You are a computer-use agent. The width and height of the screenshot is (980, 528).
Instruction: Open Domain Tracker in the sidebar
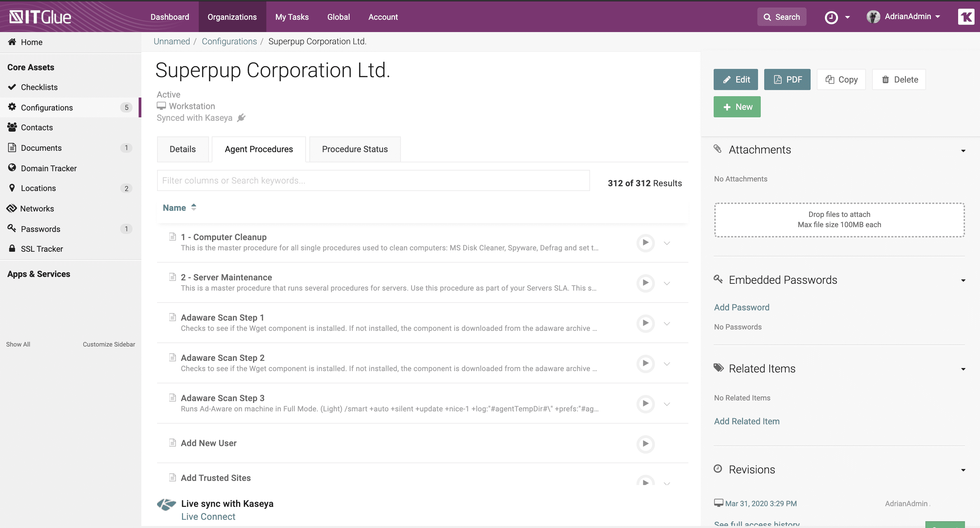point(49,168)
